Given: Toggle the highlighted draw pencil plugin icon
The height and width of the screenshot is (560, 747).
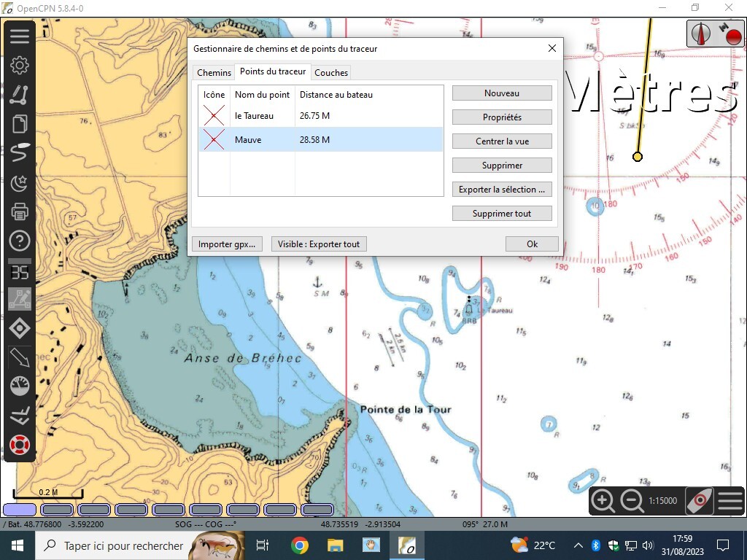Looking at the screenshot, I should 20,299.
